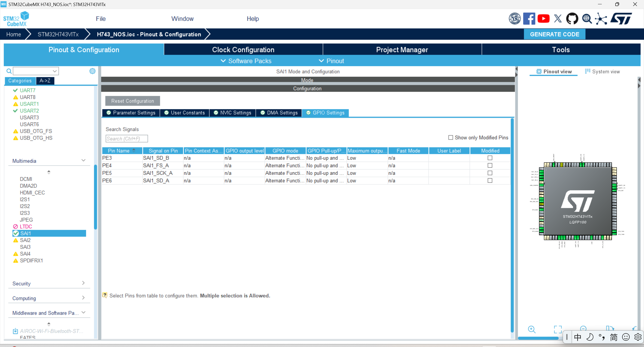644x347 pixels.
Task: Open the GitHub icon in the header
Action: pos(572,19)
